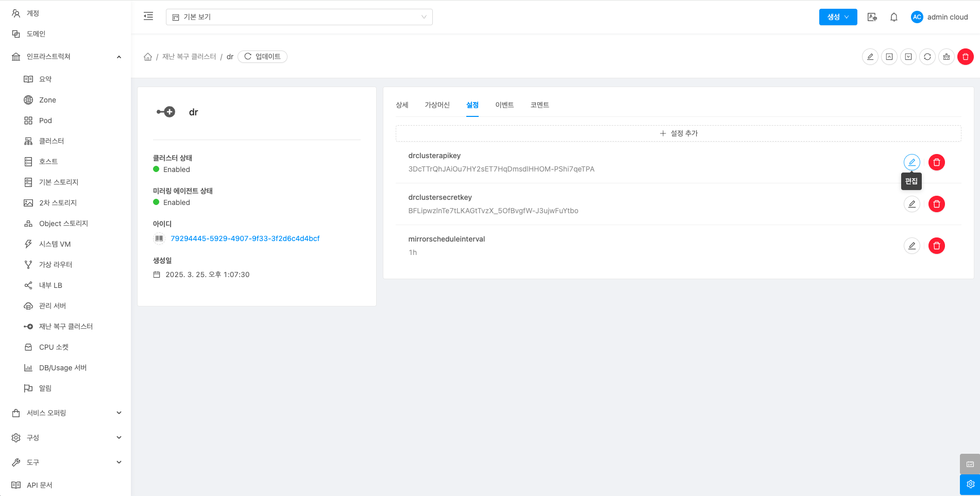Edit the drclustersecretkey setting

911,204
